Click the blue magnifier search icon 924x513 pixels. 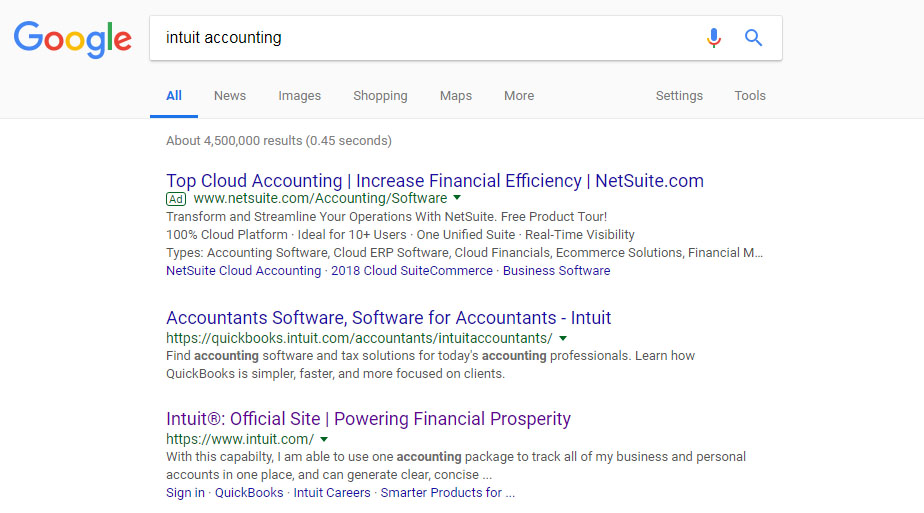tap(754, 38)
